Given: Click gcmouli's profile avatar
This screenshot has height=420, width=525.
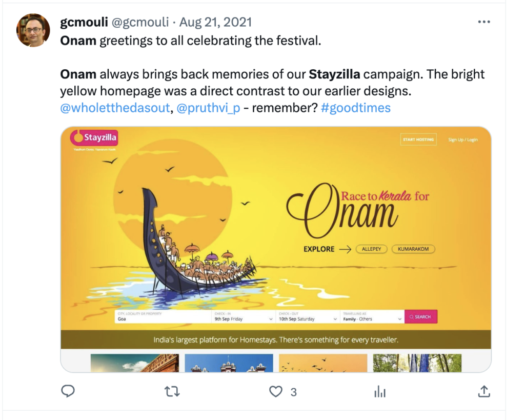Looking at the screenshot, I should tap(33, 30).
